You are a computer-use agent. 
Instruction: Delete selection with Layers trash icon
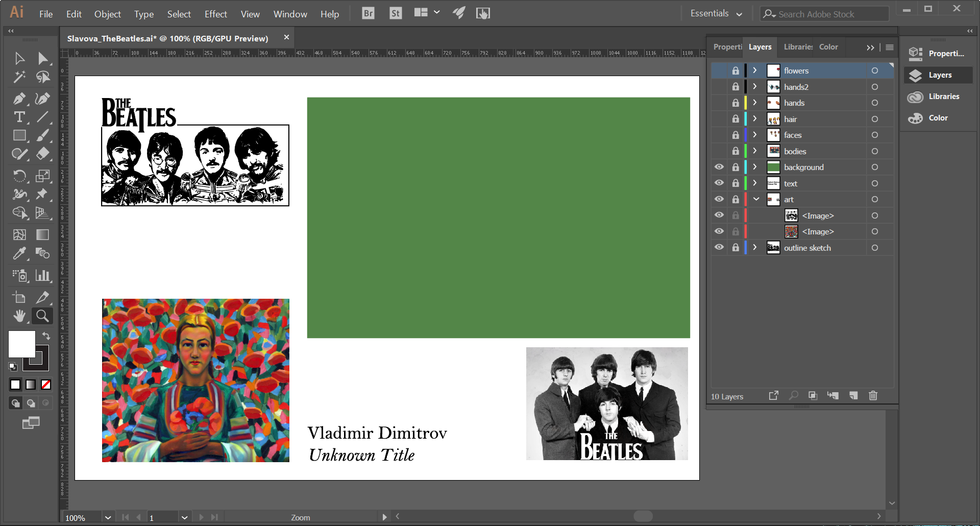tap(873, 396)
